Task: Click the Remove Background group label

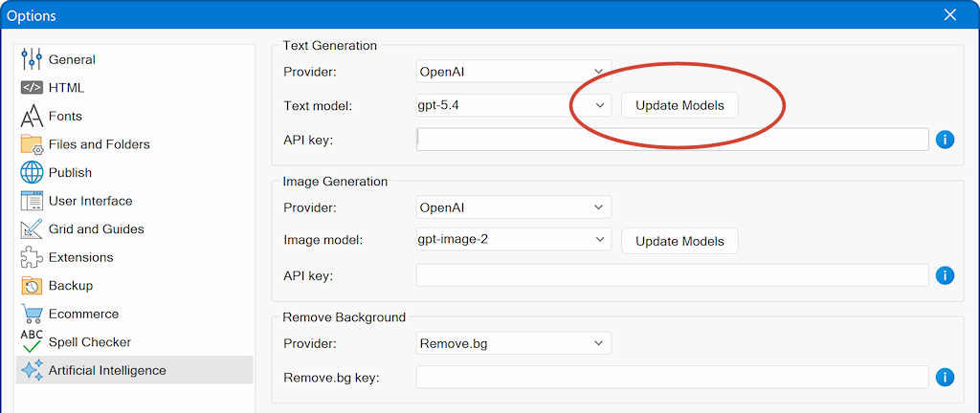Action: (345, 317)
